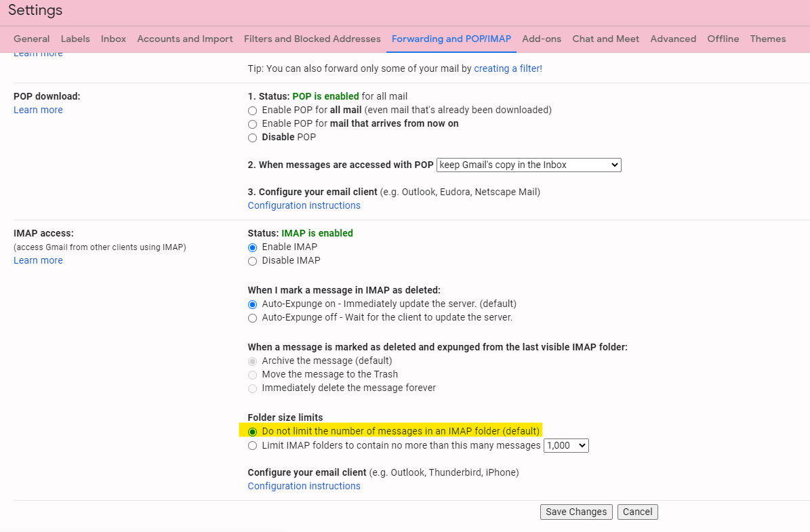The height and width of the screenshot is (532, 810).
Task: Click the Settings page title
Action: click(x=35, y=10)
